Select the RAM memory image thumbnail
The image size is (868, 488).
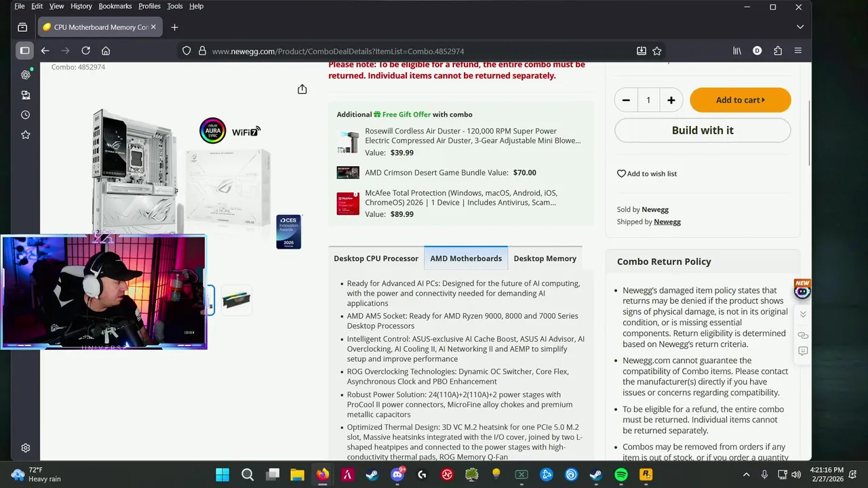tap(236, 300)
